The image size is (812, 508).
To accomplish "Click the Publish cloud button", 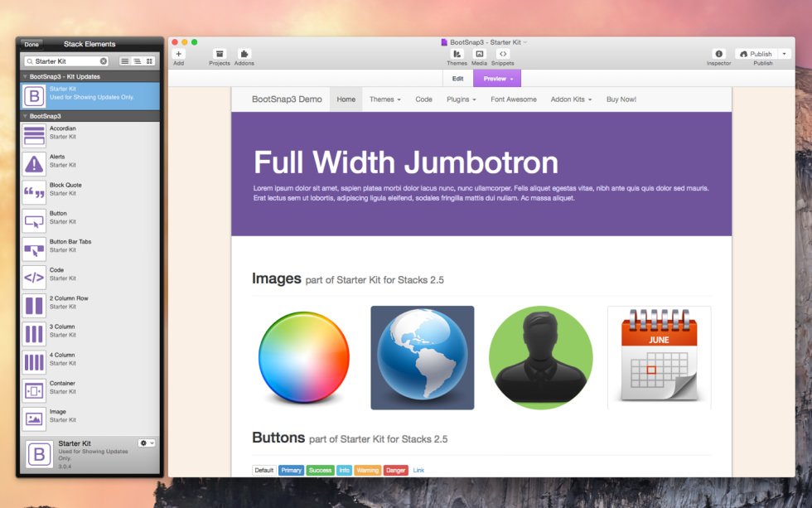I will coord(756,54).
